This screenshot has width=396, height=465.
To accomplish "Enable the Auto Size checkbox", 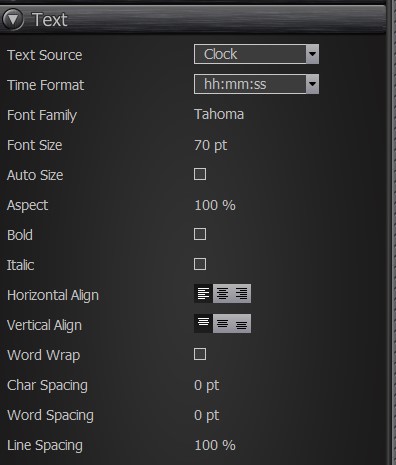I will coord(200,174).
